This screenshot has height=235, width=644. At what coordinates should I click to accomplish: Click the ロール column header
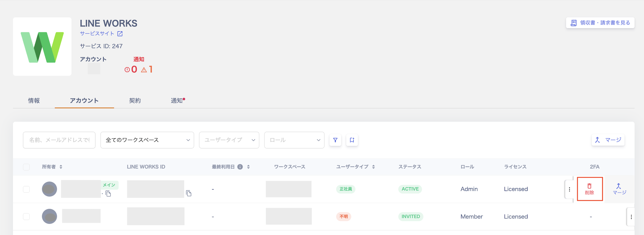click(467, 167)
